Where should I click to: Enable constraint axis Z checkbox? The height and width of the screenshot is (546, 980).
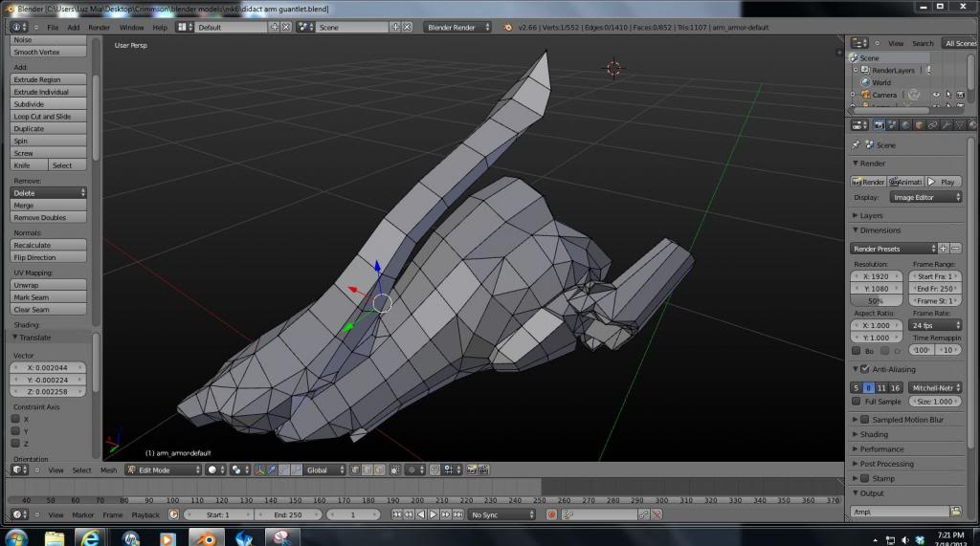pyautogui.click(x=15, y=444)
